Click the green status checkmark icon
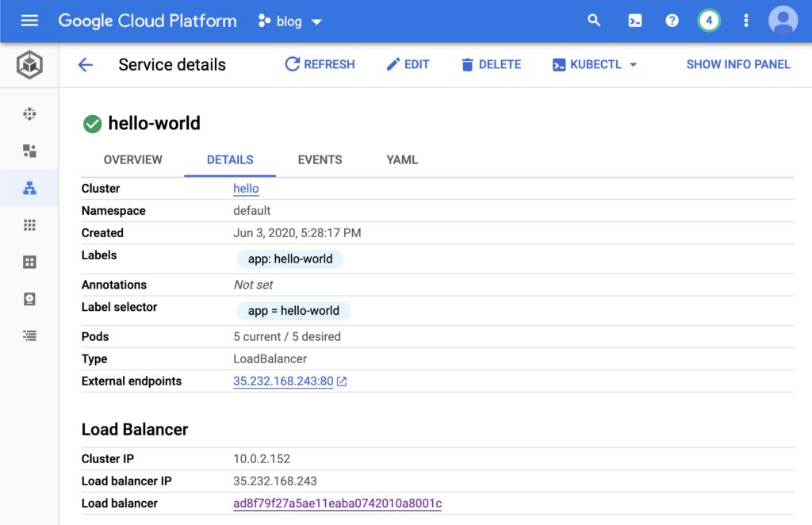The image size is (812, 525). [x=92, y=124]
